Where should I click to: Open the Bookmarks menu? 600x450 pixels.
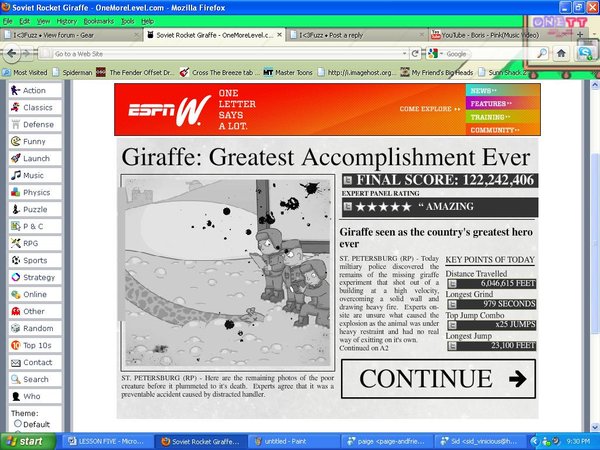coord(98,20)
